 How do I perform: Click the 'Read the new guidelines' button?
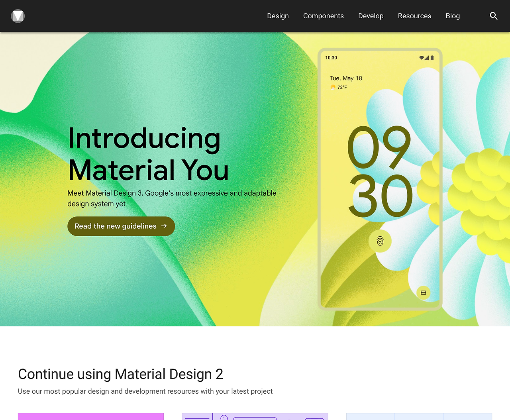pos(121,226)
